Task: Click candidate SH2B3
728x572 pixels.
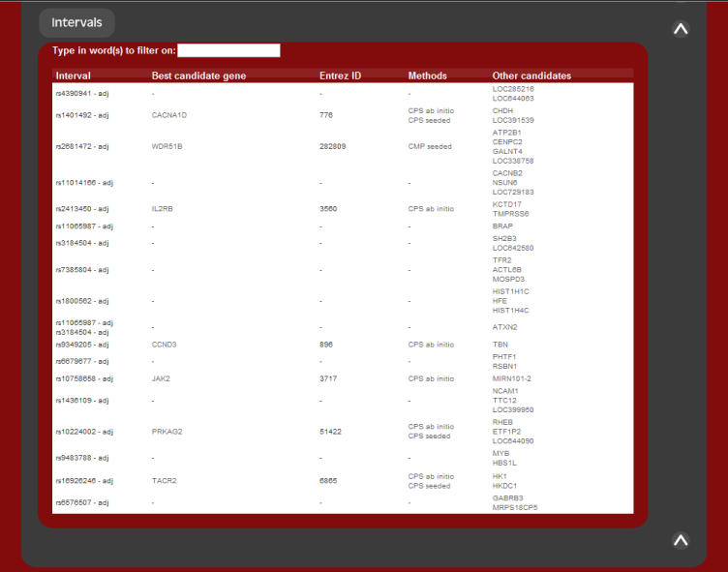Action: pyautogui.click(x=504, y=238)
